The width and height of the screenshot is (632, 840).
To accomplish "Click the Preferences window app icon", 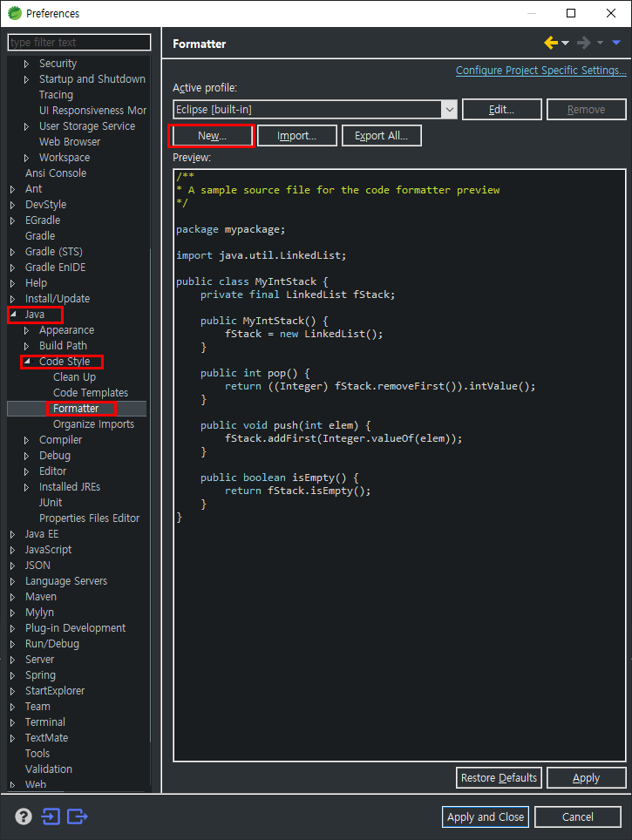I will pos(15,13).
